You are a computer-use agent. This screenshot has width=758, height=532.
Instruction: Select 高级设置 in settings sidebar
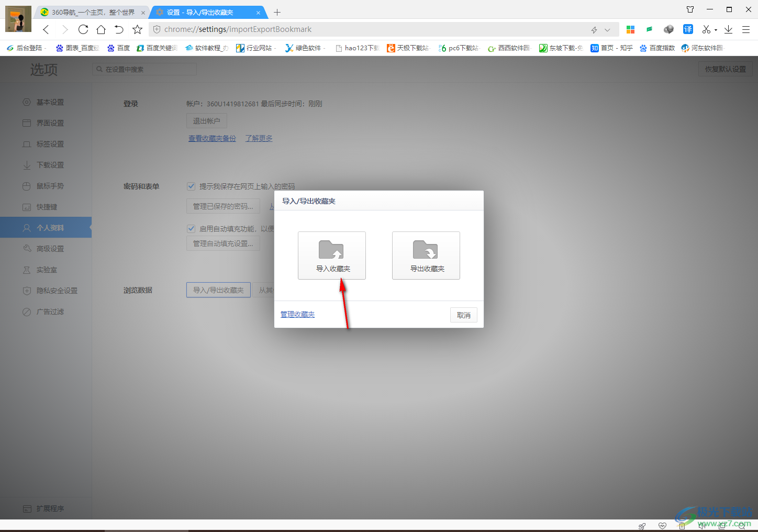(46, 249)
